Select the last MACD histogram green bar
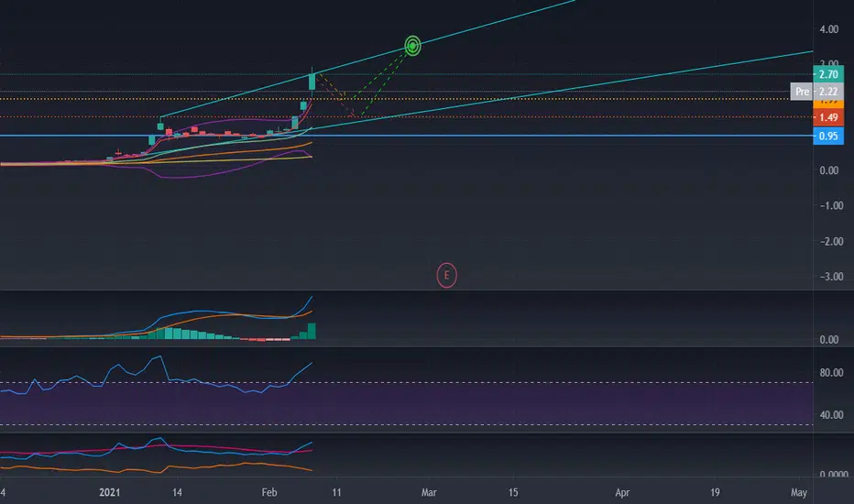Screen dimensions: 854x504 point(312,332)
